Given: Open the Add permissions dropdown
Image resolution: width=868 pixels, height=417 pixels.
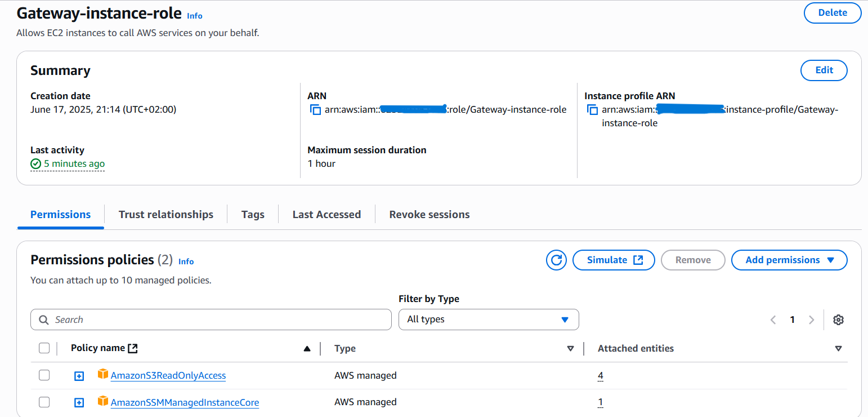Looking at the screenshot, I should pyautogui.click(x=789, y=260).
